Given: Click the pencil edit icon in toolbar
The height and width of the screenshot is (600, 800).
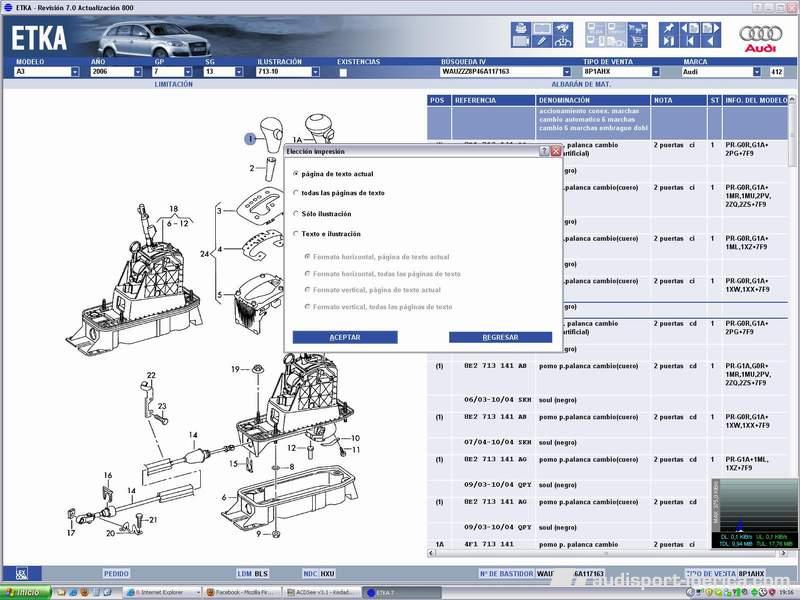Looking at the screenshot, I should [542, 41].
